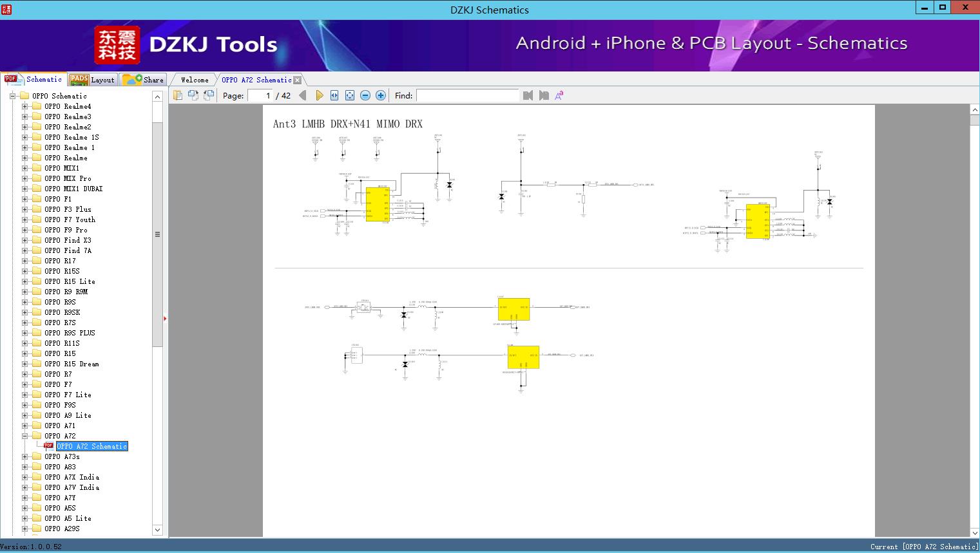Screen dimensions: 980x553
Task: Select the OPPO R11S folder
Action: (62, 343)
